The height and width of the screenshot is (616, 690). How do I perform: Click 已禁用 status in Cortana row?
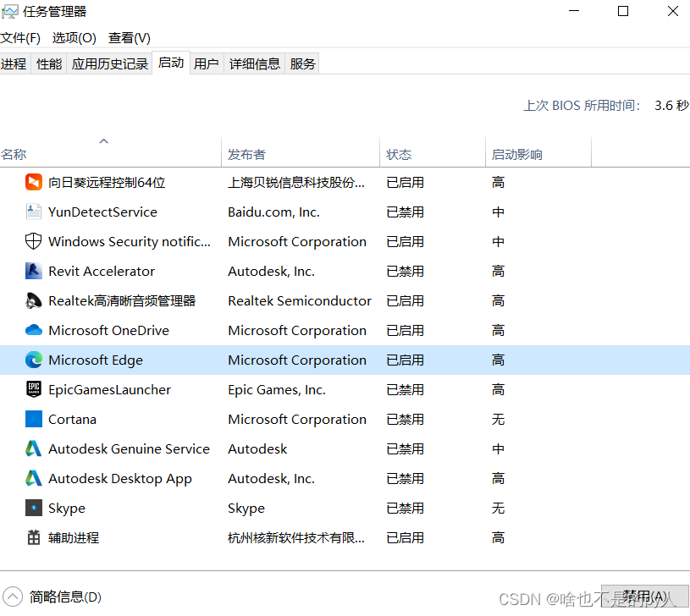point(405,419)
